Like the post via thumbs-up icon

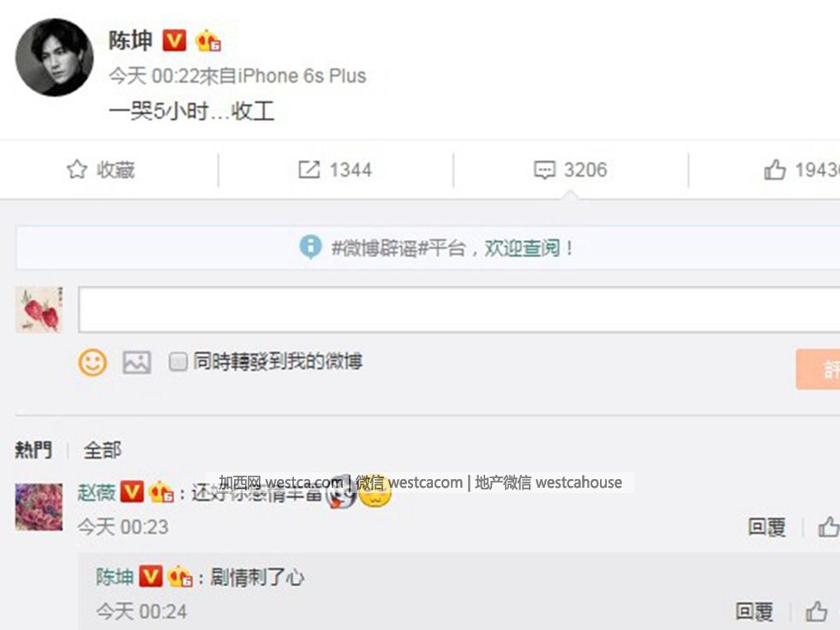point(775,170)
